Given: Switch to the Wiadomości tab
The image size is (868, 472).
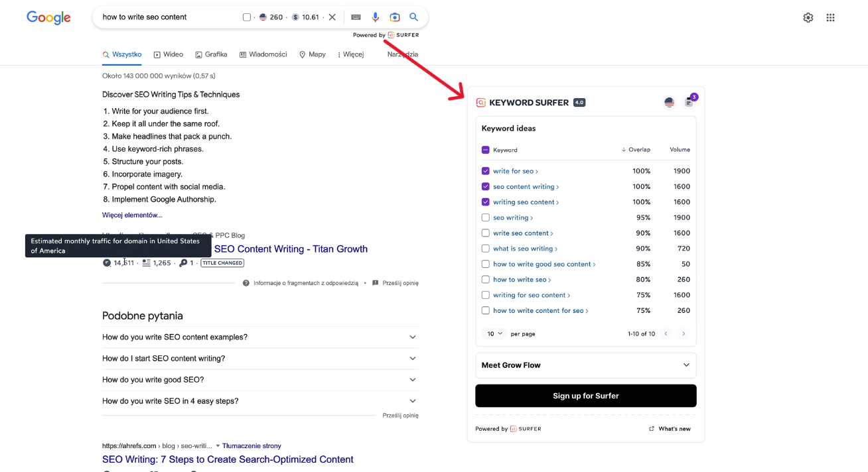Looking at the screenshot, I should (263, 54).
